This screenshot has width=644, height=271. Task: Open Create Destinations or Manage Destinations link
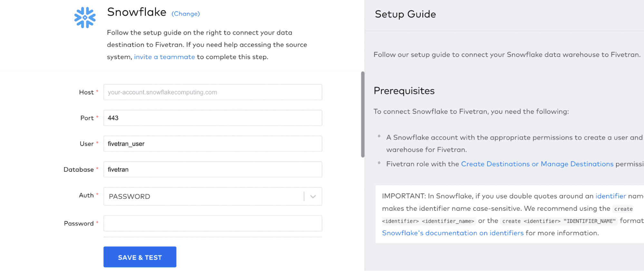(x=537, y=164)
